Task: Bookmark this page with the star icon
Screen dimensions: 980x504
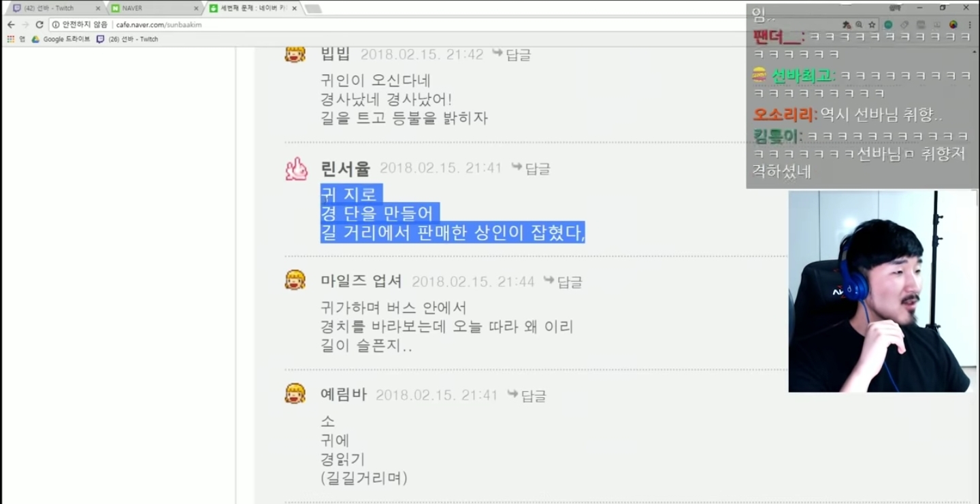Action: pos(872,24)
